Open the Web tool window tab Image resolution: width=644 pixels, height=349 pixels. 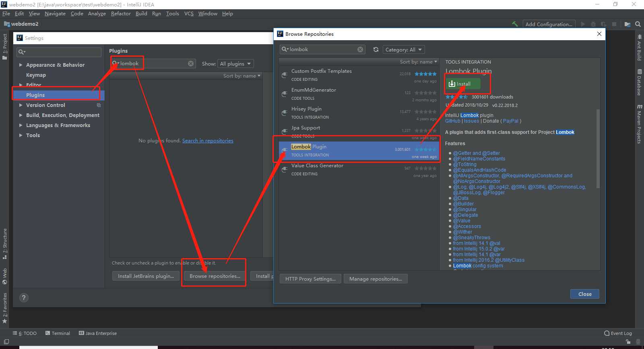click(5, 276)
